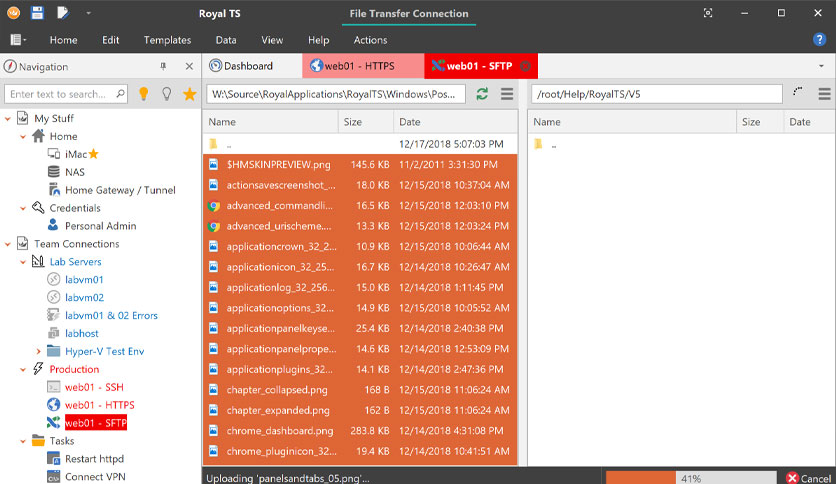
Task: Open the quick access toolbar dropdown arrow
Action: 89,13
